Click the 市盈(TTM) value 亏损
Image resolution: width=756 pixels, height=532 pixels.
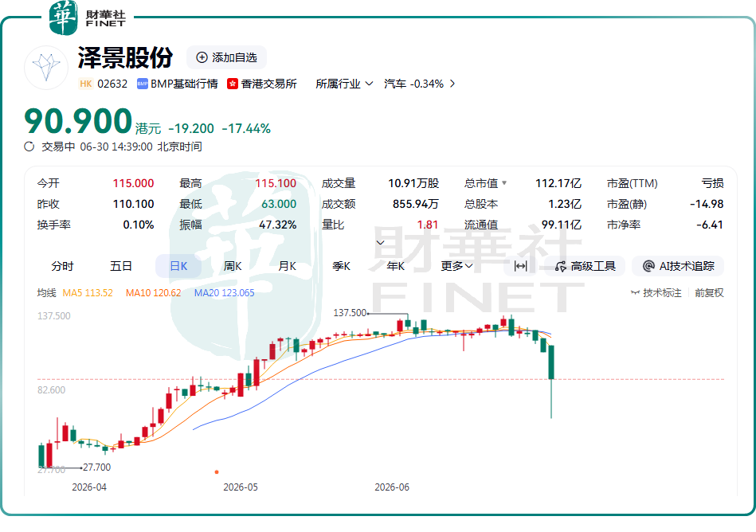(x=713, y=183)
